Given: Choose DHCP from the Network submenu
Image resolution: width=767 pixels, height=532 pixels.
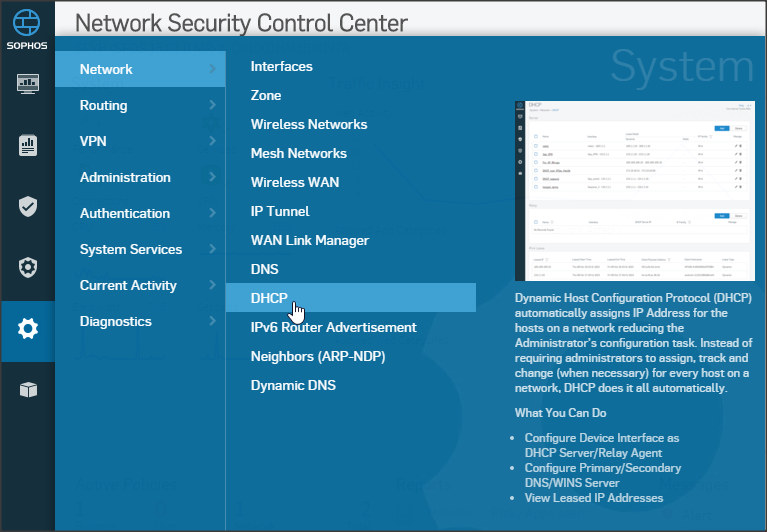Looking at the screenshot, I should (269, 298).
